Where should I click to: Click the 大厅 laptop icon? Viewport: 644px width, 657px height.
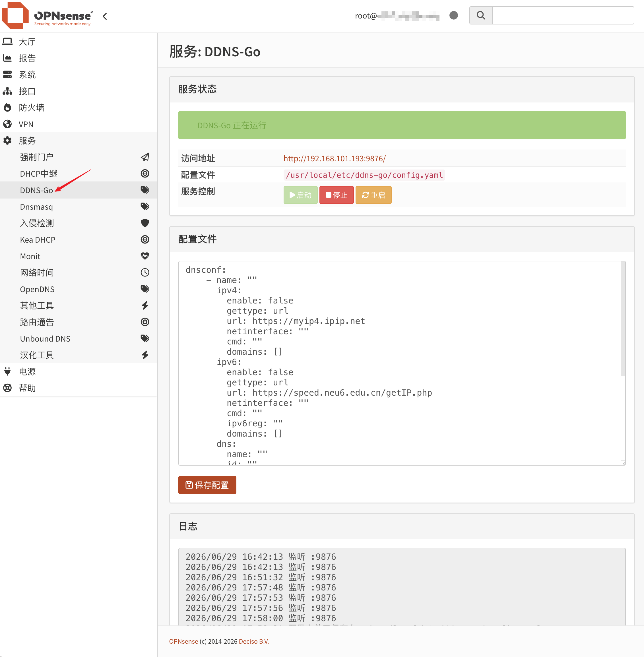tap(7, 41)
